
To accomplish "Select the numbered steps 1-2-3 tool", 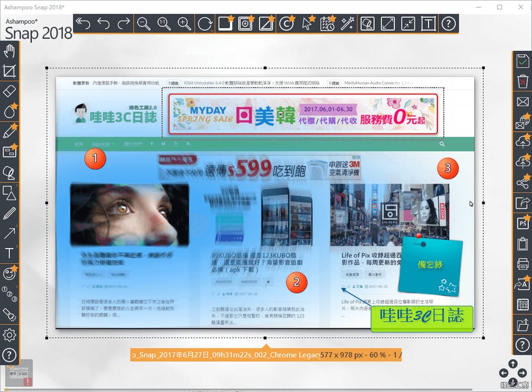I will 9,294.
